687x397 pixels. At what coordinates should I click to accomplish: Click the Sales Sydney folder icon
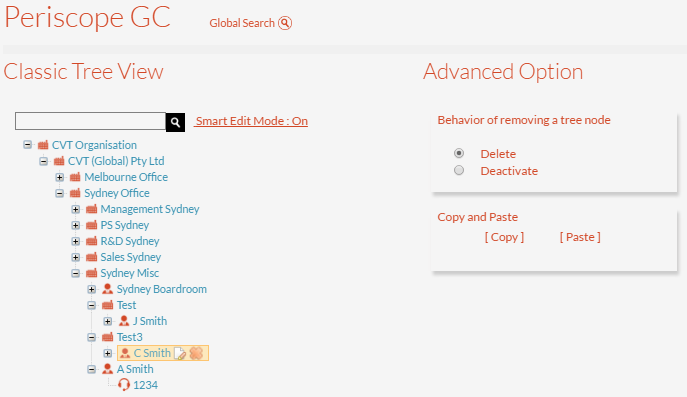click(x=92, y=257)
